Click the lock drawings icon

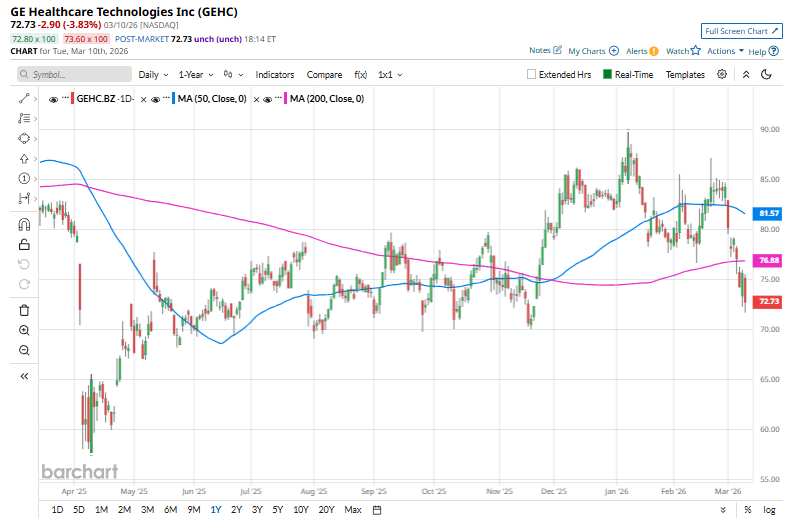coord(24,244)
